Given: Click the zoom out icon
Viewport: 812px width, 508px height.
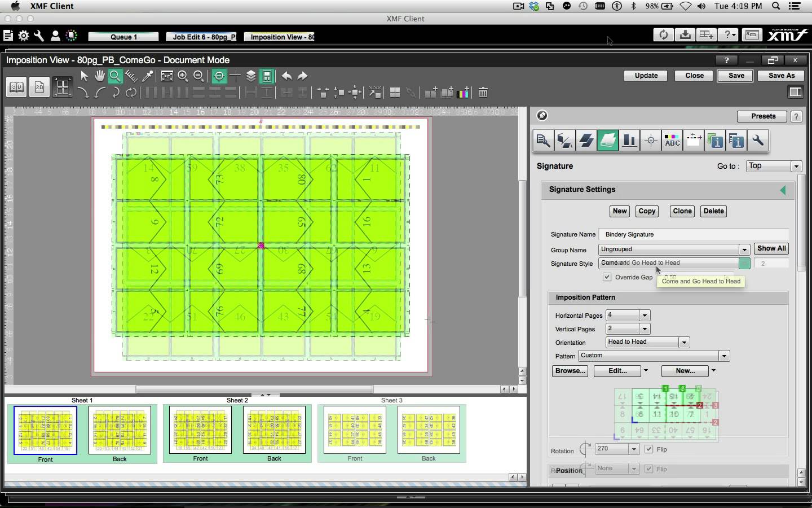Looking at the screenshot, I should (198, 76).
